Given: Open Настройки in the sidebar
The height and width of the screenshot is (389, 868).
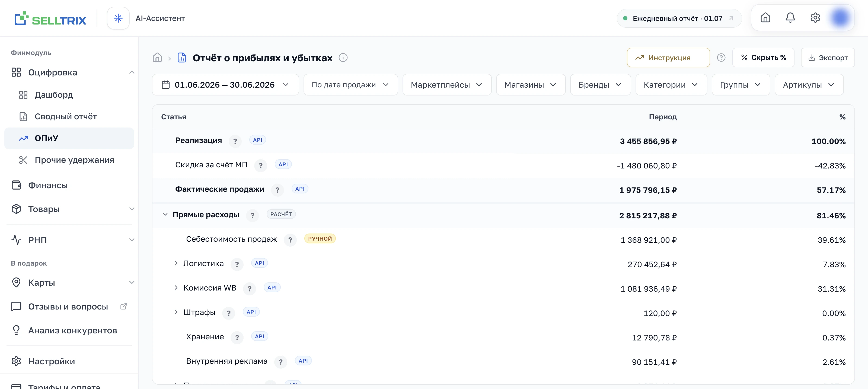Looking at the screenshot, I should click(69, 361).
